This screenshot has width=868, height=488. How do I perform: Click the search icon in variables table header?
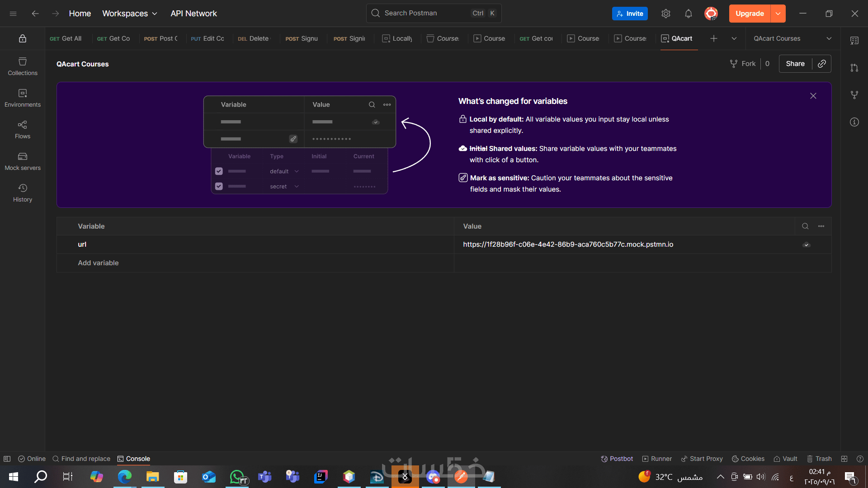pyautogui.click(x=805, y=226)
